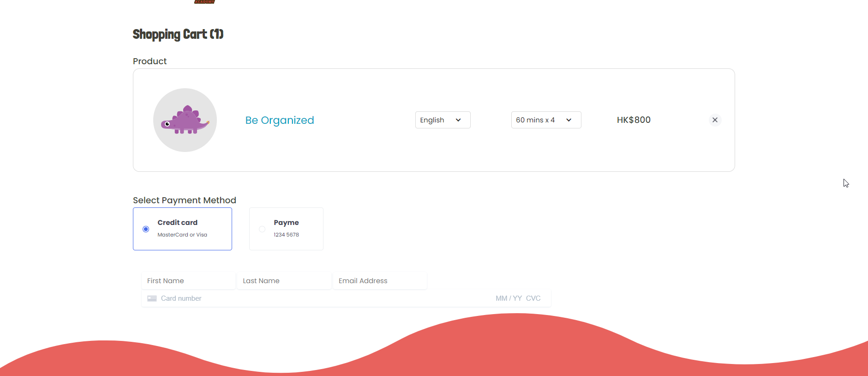
Task: Click the credit card icon in card field
Action: pos(152,298)
